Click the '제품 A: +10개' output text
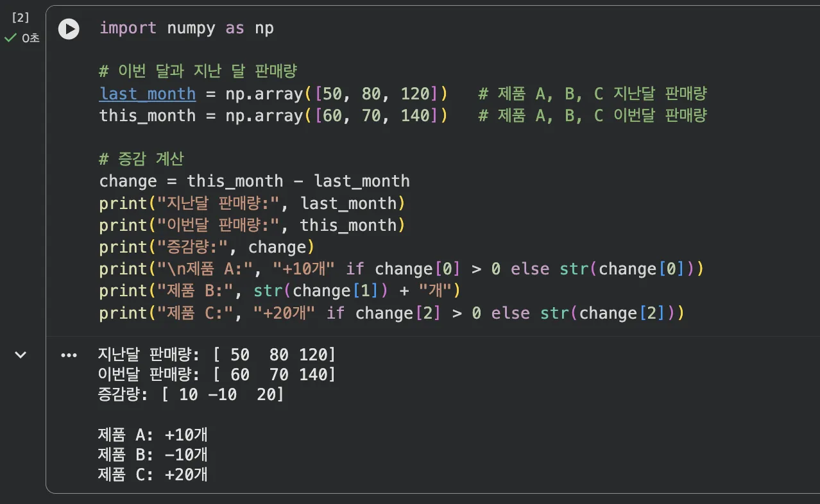This screenshot has width=820, height=504. pyautogui.click(x=153, y=435)
